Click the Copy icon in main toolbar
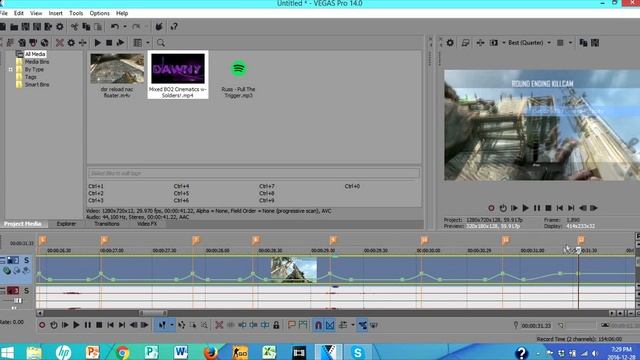Image resolution: width=640 pixels, height=360 pixels. [86, 27]
